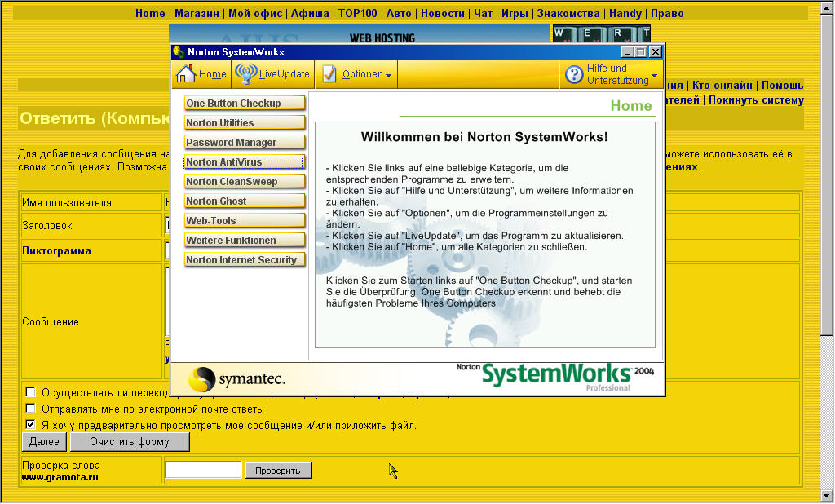The height and width of the screenshot is (504, 835).
Task: Open Авто in the top menu
Action: (x=399, y=13)
